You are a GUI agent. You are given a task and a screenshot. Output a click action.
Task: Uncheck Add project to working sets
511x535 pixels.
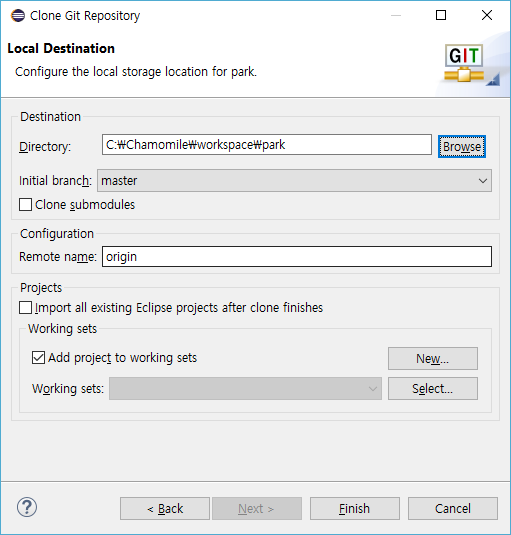[x=38, y=358]
